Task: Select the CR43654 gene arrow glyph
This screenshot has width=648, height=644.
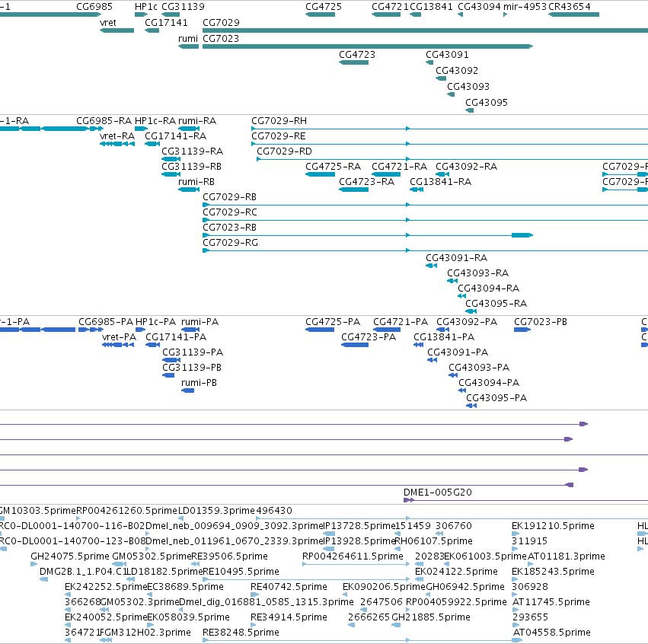Action: tap(573, 15)
